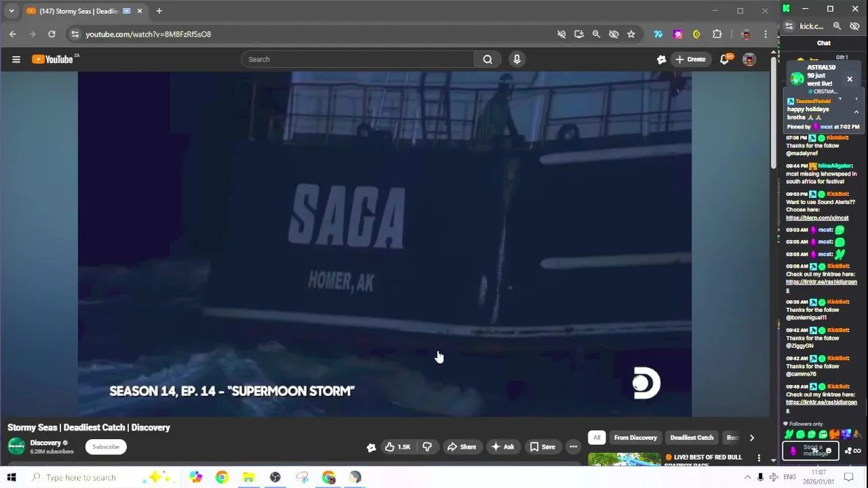Viewport: 868px width, 488px height.
Task: Bookmark this page with the star icon
Action: pos(631,34)
